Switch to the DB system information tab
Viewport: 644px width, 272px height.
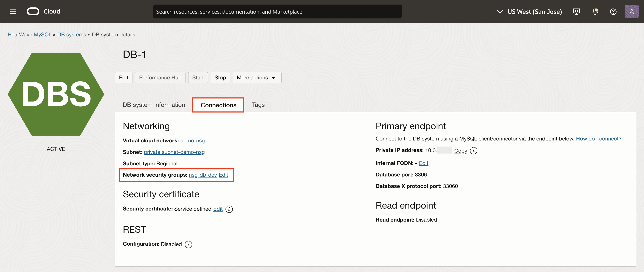point(154,105)
